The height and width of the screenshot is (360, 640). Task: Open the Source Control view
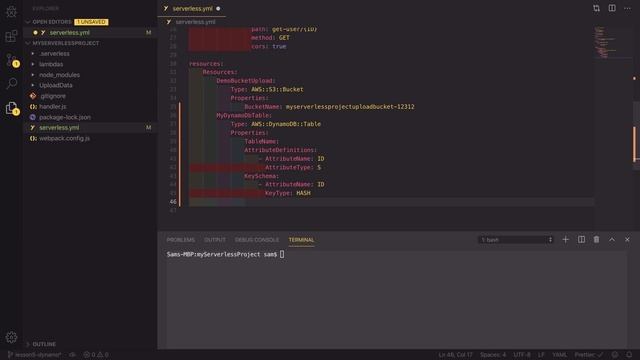[x=11, y=60]
